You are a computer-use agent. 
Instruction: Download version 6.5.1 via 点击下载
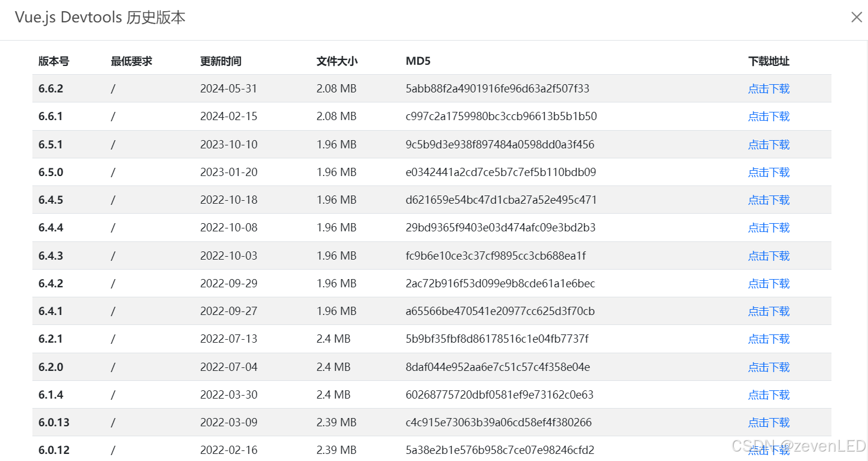(x=768, y=145)
